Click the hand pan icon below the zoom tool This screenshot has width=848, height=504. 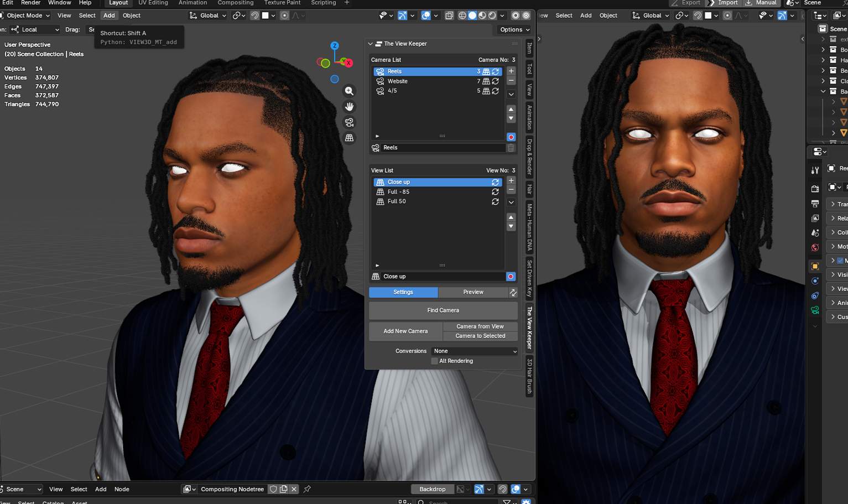coord(349,107)
